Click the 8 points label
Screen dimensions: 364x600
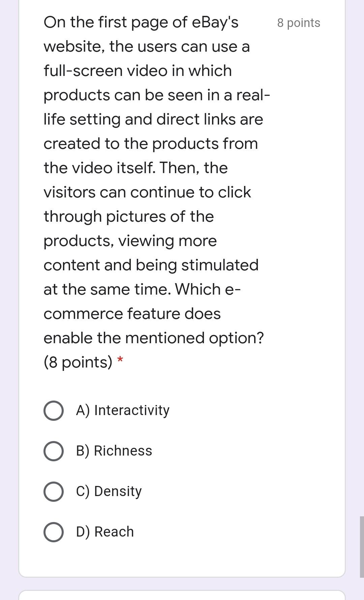click(x=298, y=23)
